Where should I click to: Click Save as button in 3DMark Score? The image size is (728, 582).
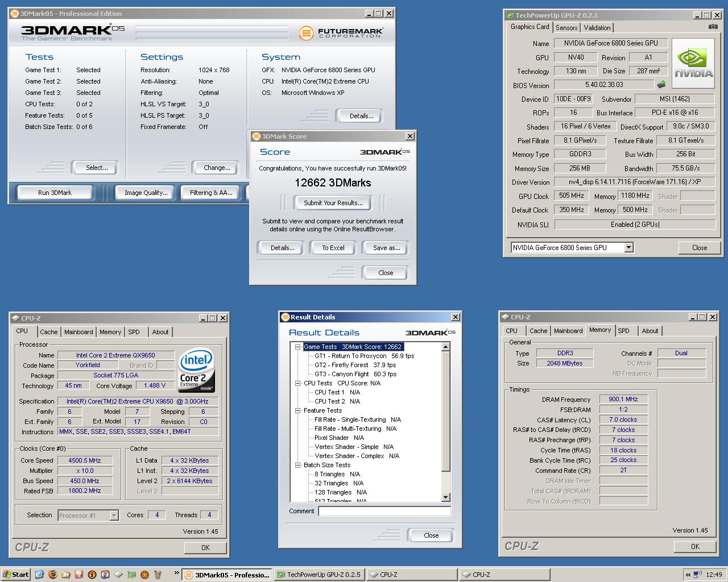click(386, 248)
